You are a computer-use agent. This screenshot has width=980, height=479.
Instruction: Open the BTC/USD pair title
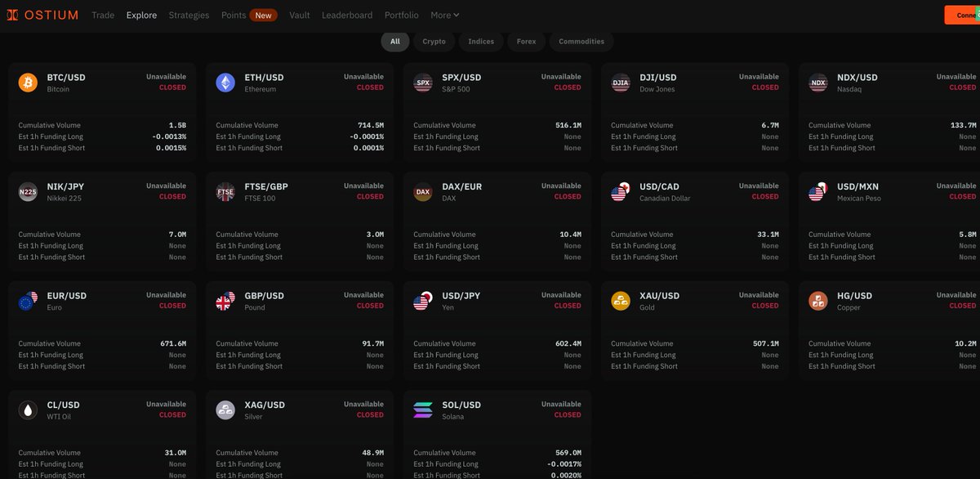[x=66, y=78]
